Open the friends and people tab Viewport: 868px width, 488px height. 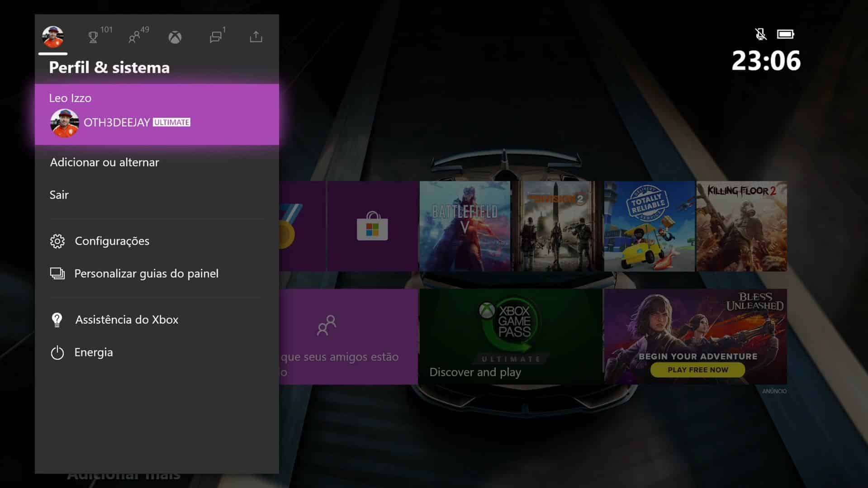[x=134, y=37]
